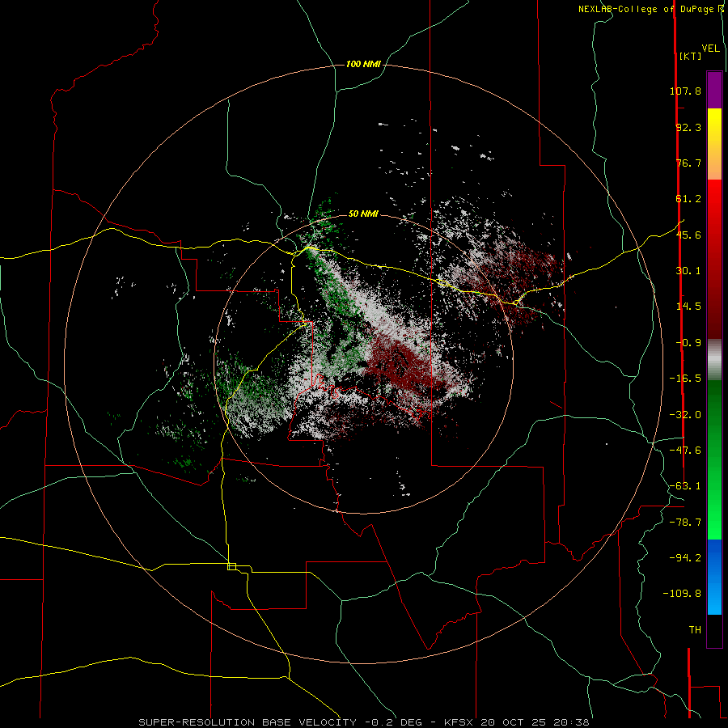Click the [KT] units label

690,56
